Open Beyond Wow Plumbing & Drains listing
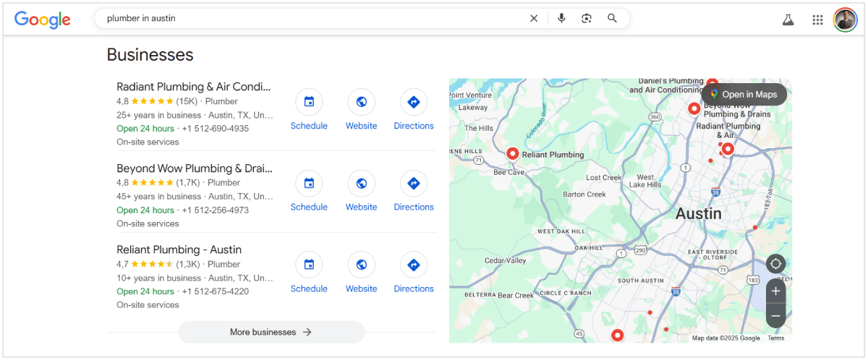Image resolution: width=868 pixels, height=360 pixels. pyautogui.click(x=194, y=168)
